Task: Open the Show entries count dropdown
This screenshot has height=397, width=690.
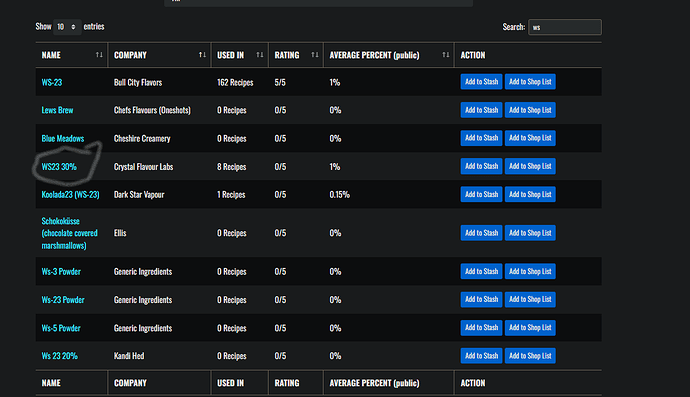Action: 67,27
